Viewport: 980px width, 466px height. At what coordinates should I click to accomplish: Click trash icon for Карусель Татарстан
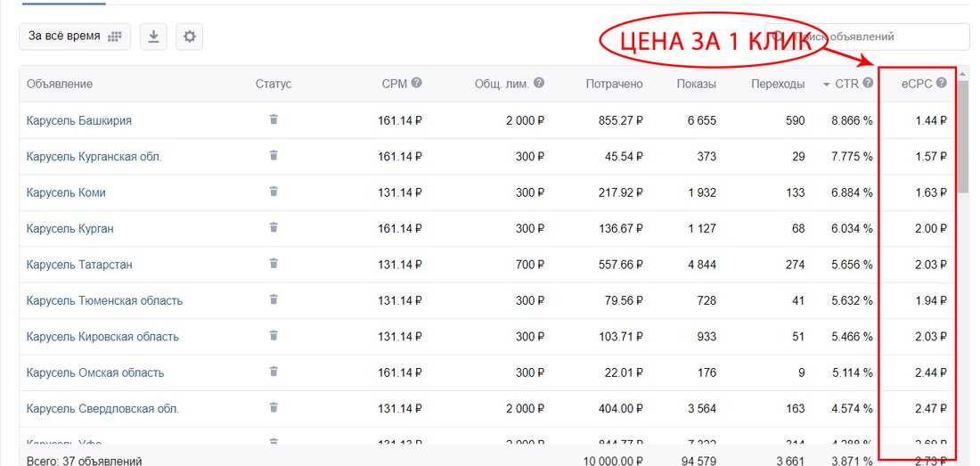(274, 264)
